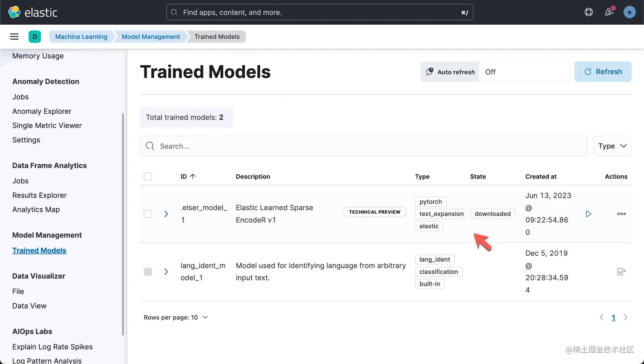Open the D space selector avatar
The height and width of the screenshot is (364, 644).
click(35, 37)
